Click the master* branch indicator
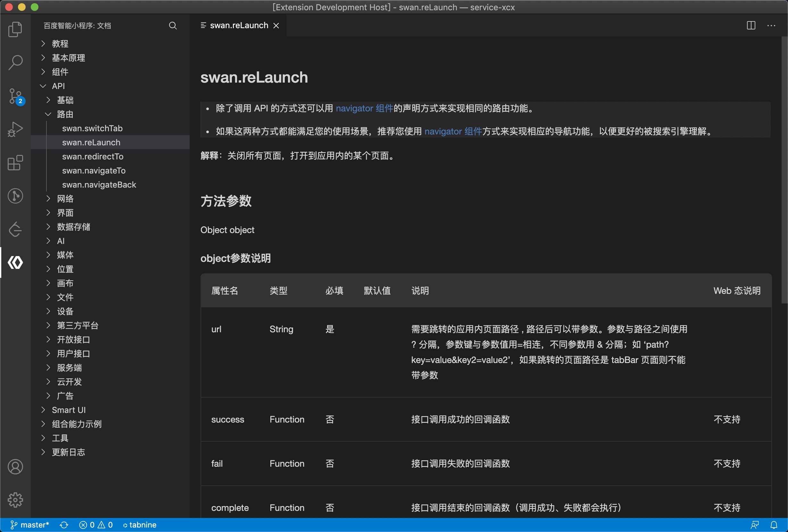The width and height of the screenshot is (788, 532). (x=30, y=525)
